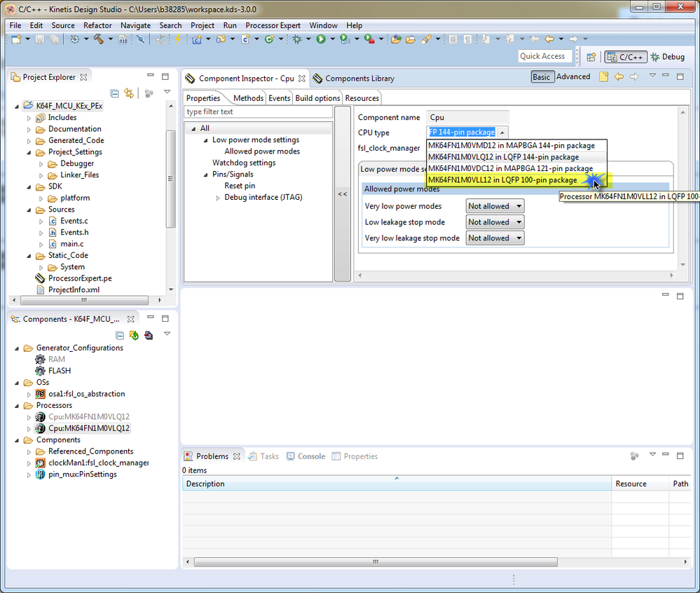Switch to Advanced view mode
This screenshot has height=593, width=700.
click(x=572, y=77)
